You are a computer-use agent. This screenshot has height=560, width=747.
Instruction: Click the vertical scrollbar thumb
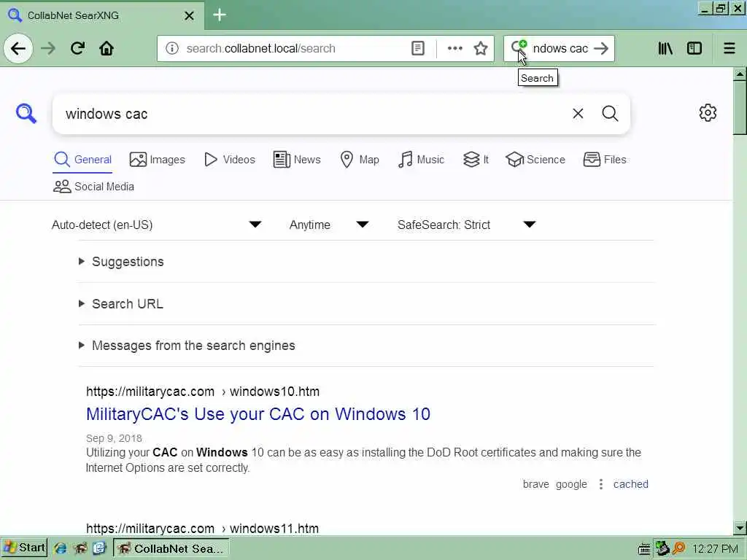pyautogui.click(x=740, y=108)
